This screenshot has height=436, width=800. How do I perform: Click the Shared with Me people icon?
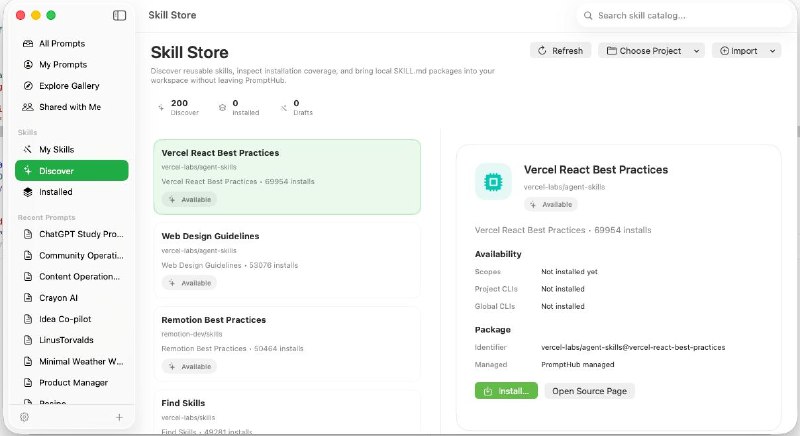28,107
